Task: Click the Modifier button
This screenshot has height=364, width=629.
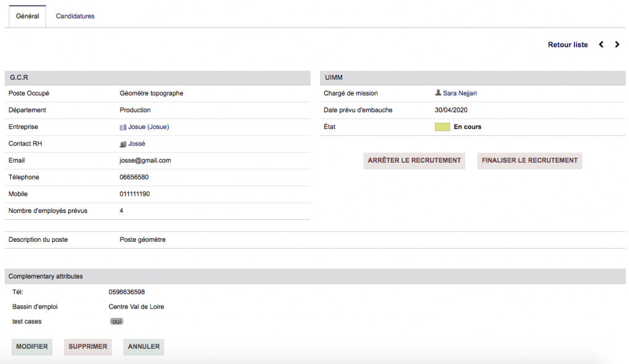Action: click(x=32, y=346)
